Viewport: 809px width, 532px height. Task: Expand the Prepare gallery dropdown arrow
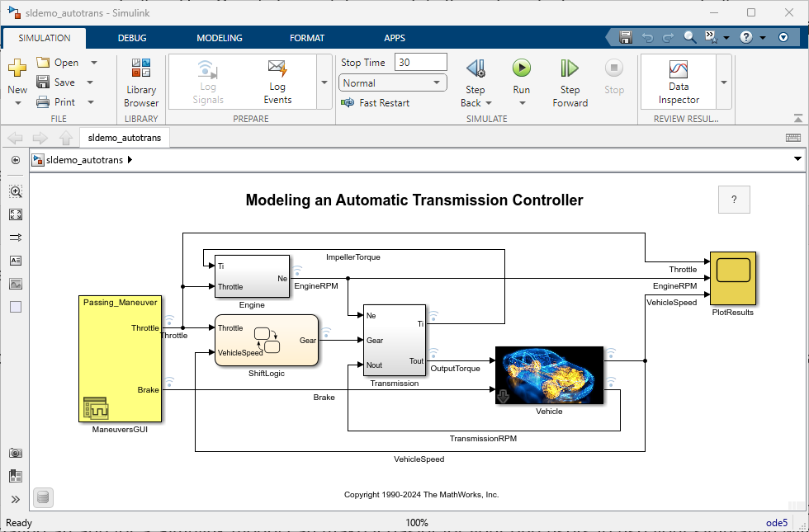[324, 82]
